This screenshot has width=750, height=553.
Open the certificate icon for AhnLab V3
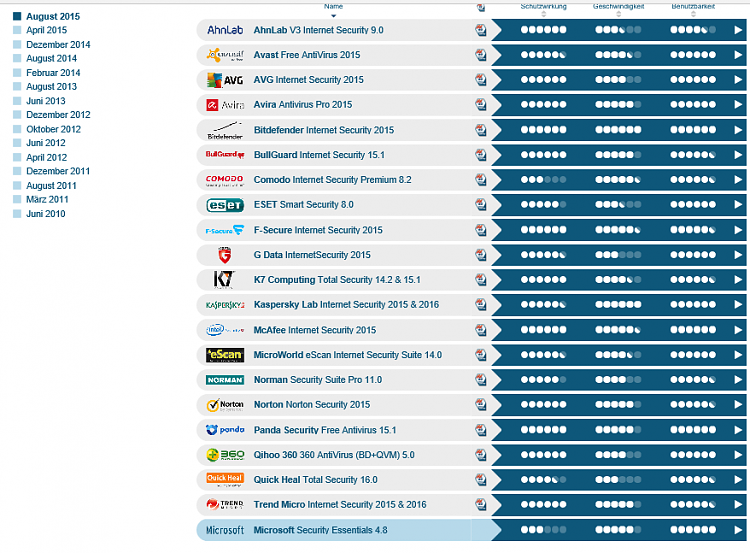[481, 30]
